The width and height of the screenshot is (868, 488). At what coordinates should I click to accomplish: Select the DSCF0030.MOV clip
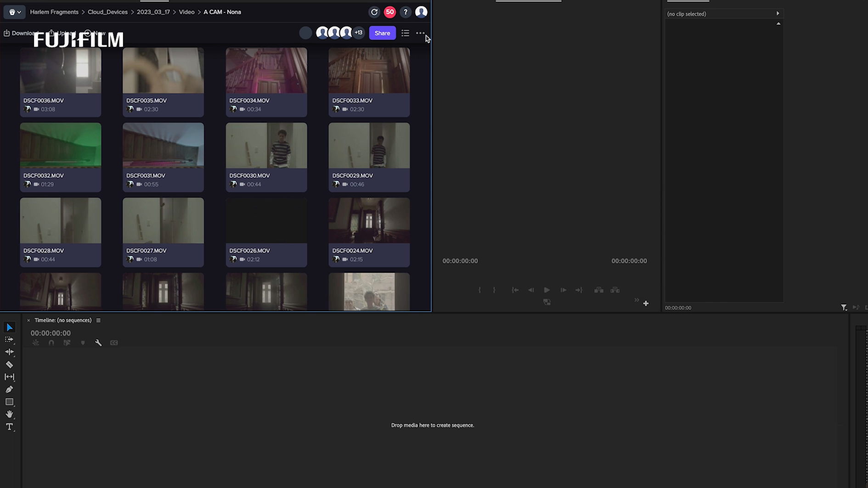[266, 157]
